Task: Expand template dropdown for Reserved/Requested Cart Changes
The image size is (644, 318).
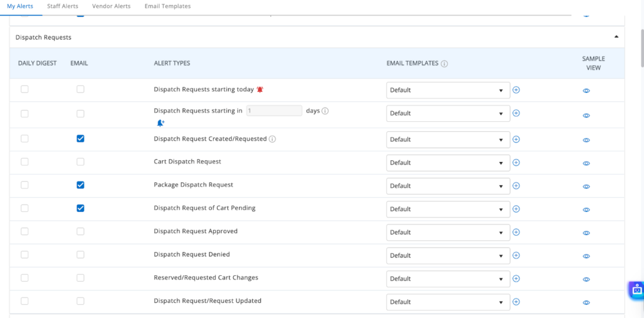Action: [448, 278]
